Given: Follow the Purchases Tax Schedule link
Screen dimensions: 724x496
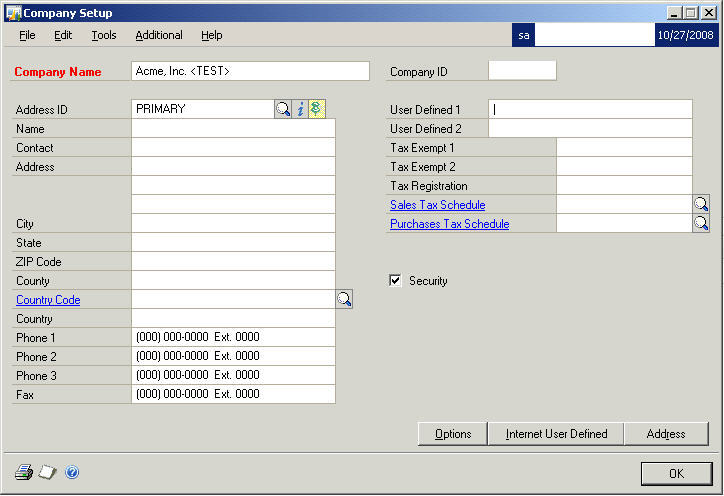Looking at the screenshot, I should click(450, 224).
